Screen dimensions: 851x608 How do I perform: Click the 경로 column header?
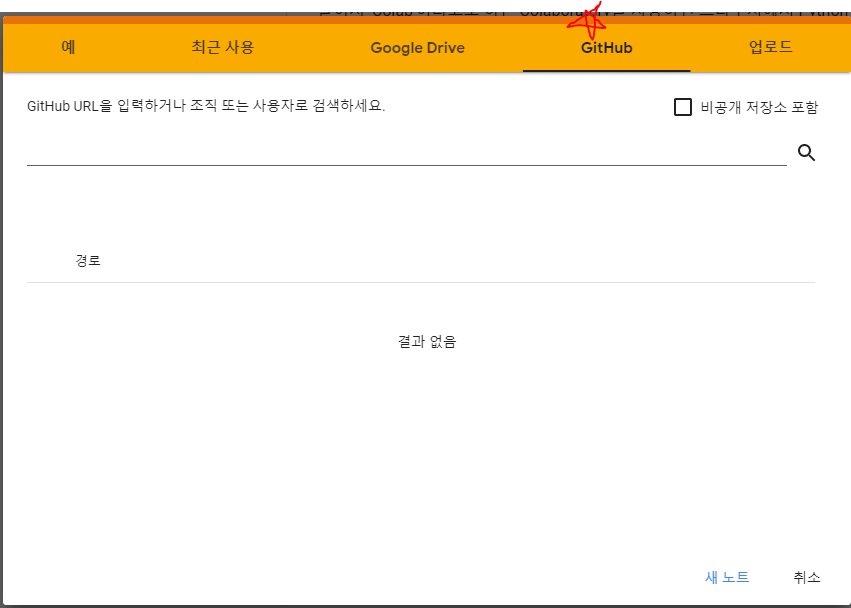tap(88, 261)
